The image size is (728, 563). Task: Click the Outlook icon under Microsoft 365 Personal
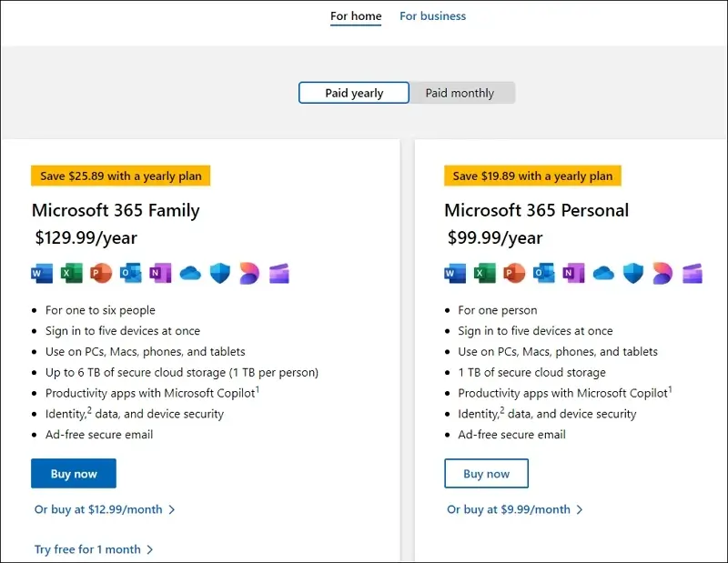click(544, 273)
